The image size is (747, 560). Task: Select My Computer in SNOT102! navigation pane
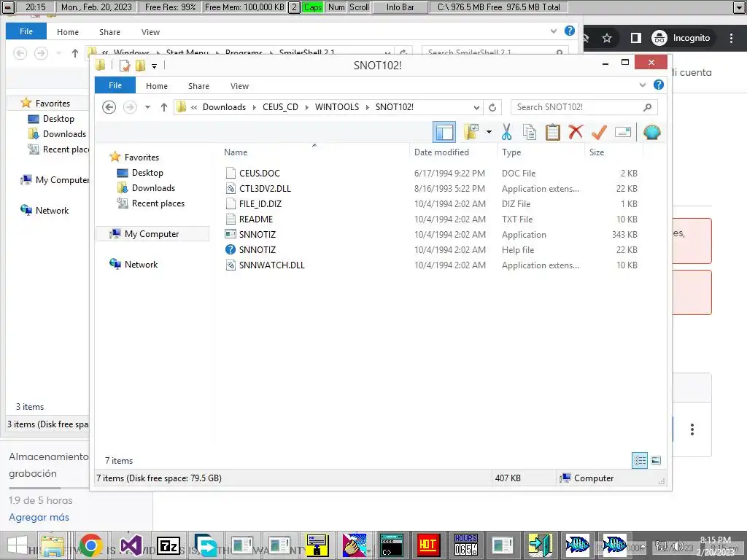[x=152, y=234]
